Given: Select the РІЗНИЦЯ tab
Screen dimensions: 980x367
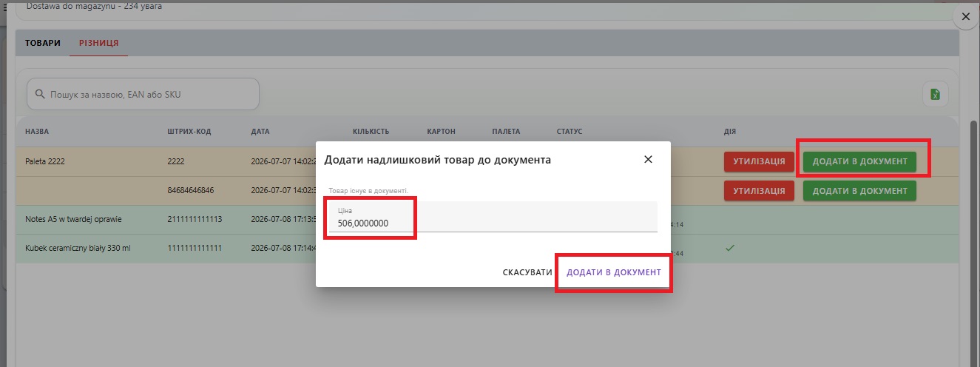Looking at the screenshot, I should click(x=99, y=43).
